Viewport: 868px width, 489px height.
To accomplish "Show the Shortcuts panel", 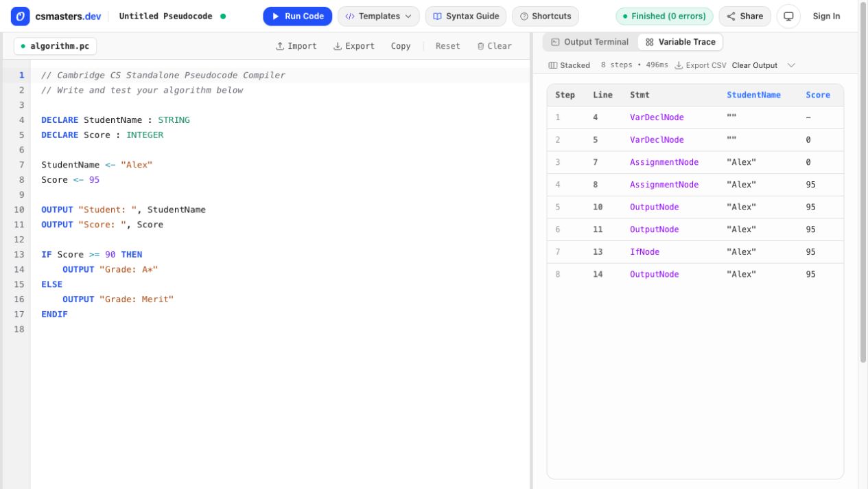I will click(x=546, y=16).
